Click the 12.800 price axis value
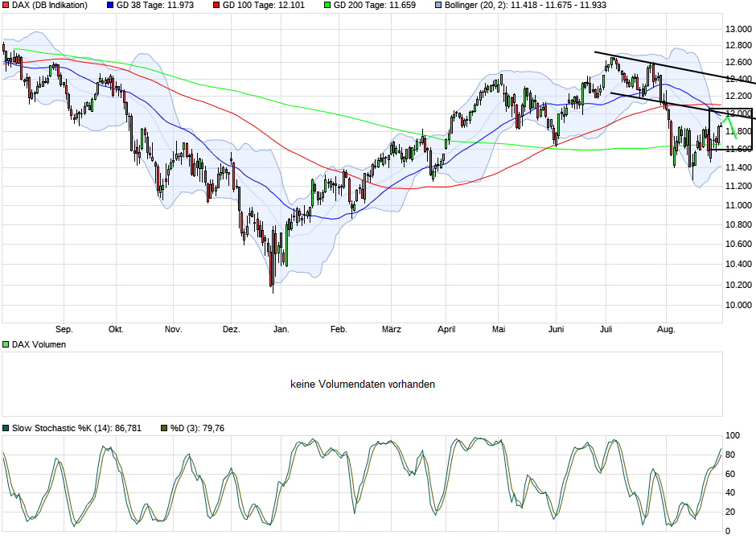This screenshot has width=756, height=539. click(x=738, y=45)
